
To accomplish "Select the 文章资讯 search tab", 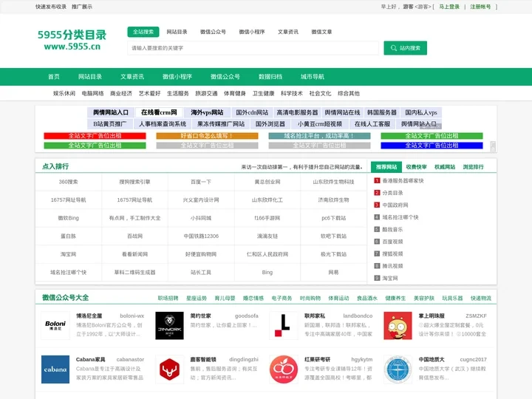I will pos(288,32).
